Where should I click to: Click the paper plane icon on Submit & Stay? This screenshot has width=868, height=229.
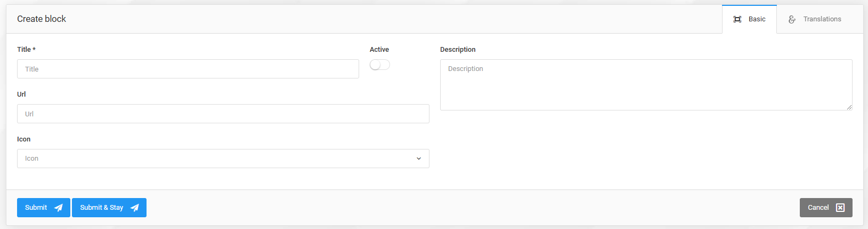[x=135, y=208]
